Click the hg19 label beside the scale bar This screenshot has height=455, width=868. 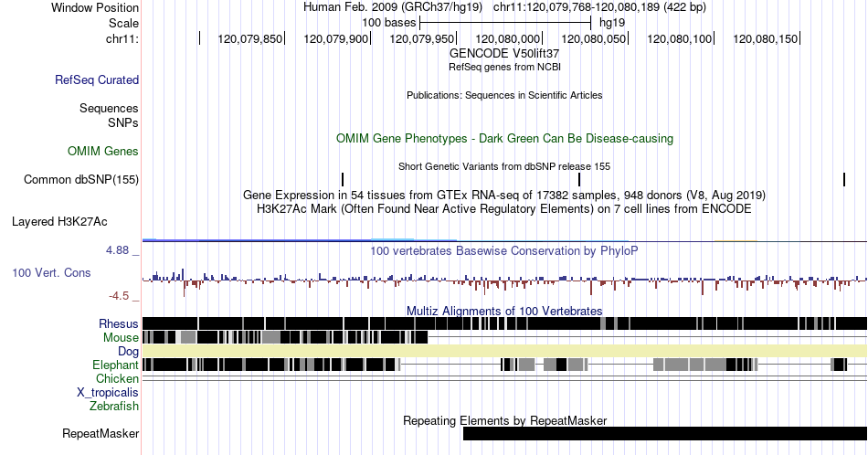click(612, 23)
